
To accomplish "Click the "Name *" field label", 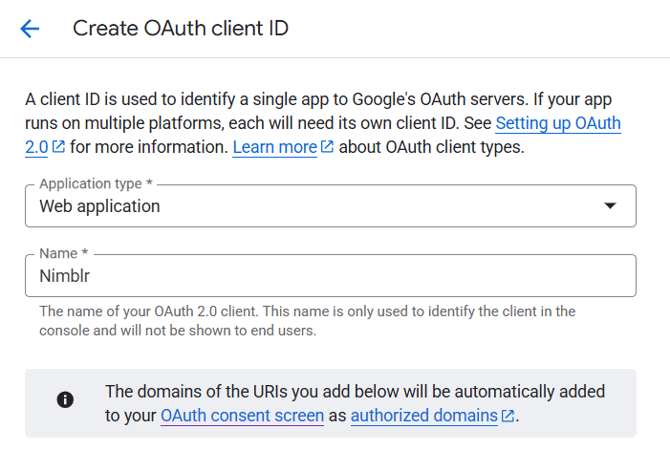I will 64,255.
